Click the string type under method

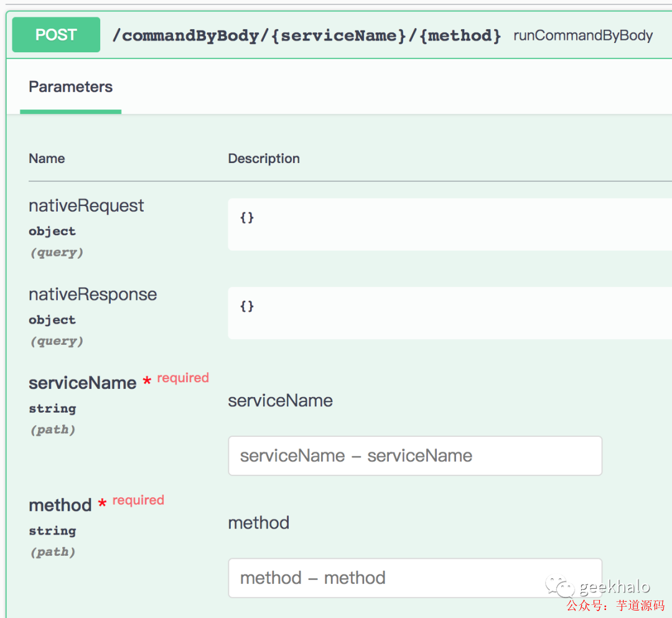click(52, 531)
